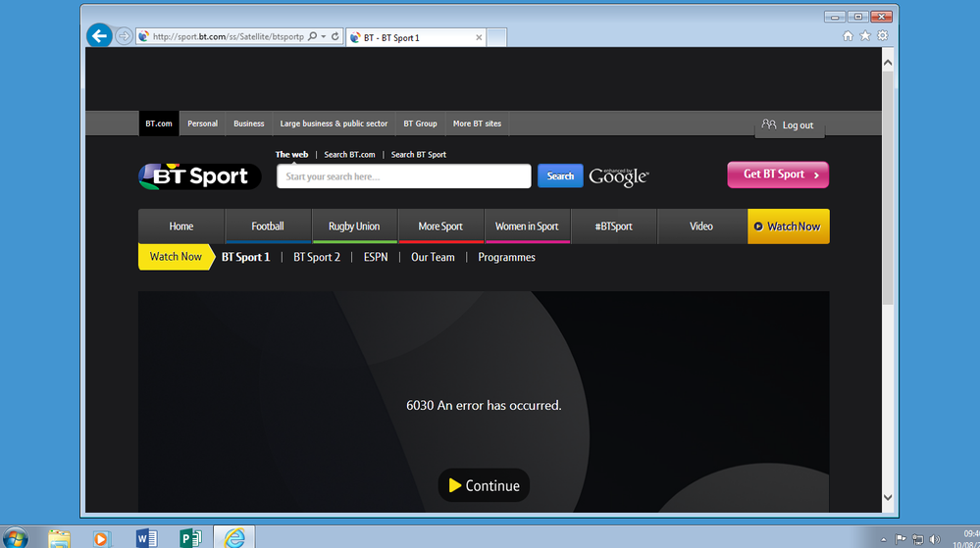Select the BT - BT Sport 1 tab
980x548 pixels.
(416, 37)
